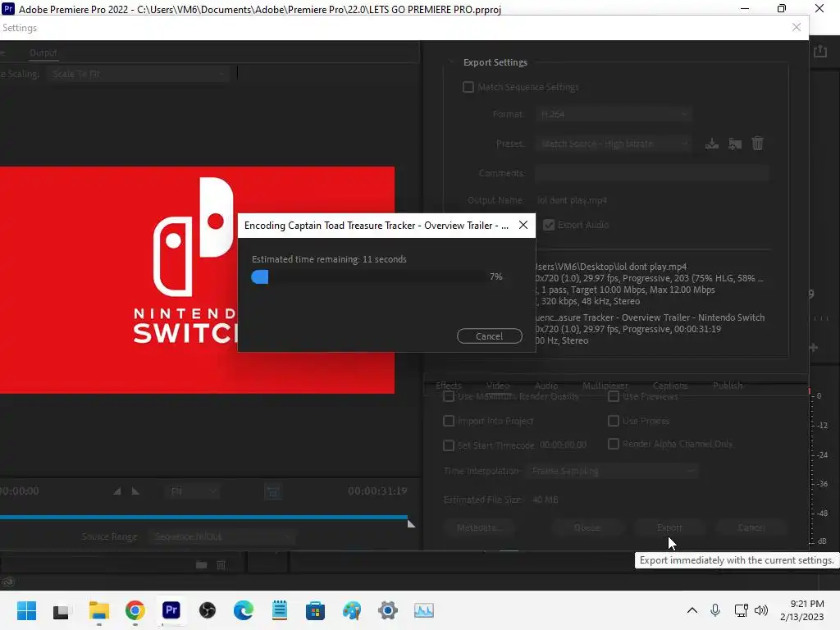
Task: Enable Render Alpha Channel Only checkbox
Action: [x=614, y=444]
